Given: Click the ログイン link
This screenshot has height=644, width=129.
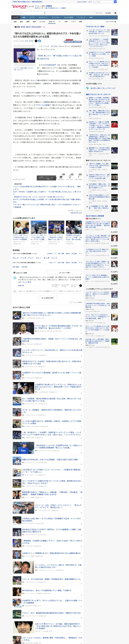Looking at the screenshot, I should pyautogui.click(x=38, y=8).
